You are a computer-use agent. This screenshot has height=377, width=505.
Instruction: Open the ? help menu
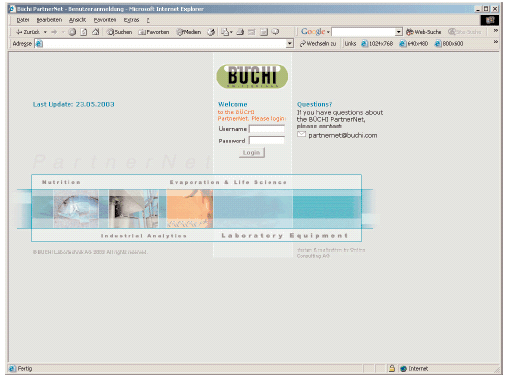coord(148,20)
